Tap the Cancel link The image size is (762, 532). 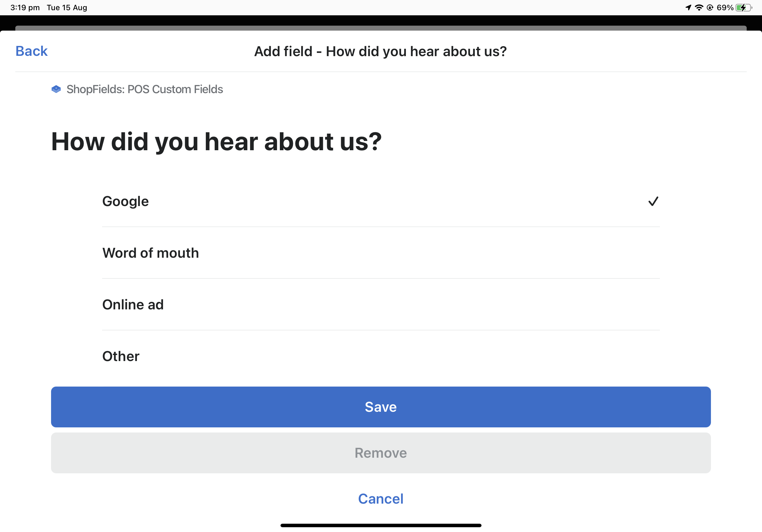pyautogui.click(x=381, y=499)
